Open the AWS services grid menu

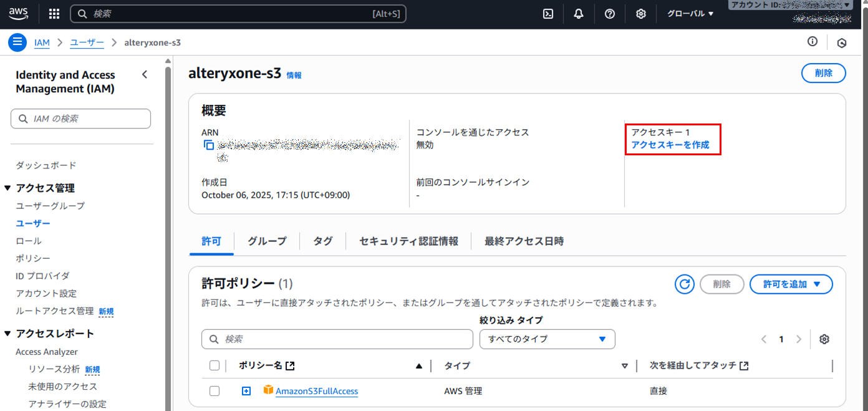point(54,14)
